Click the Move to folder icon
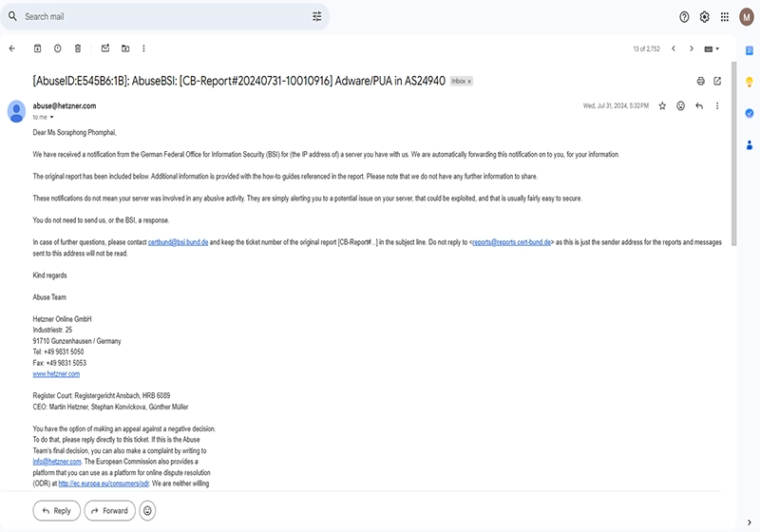This screenshot has width=760, height=532. 125,48
